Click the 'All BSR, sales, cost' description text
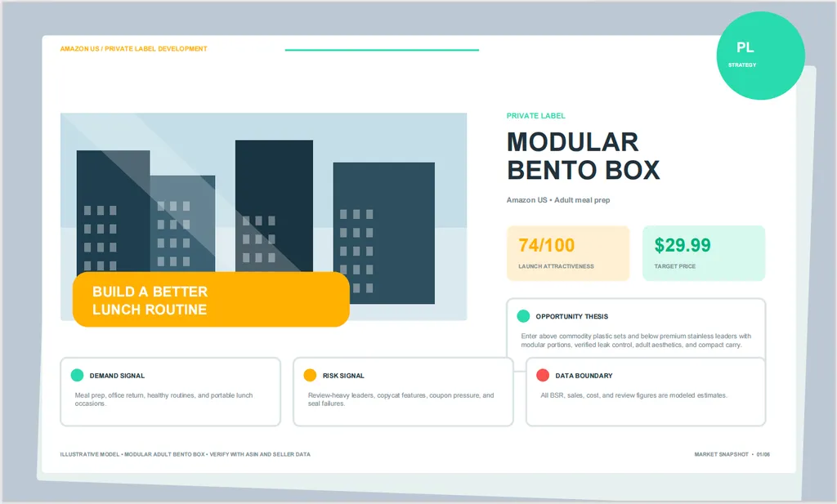This screenshot has width=837, height=504. click(x=633, y=395)
